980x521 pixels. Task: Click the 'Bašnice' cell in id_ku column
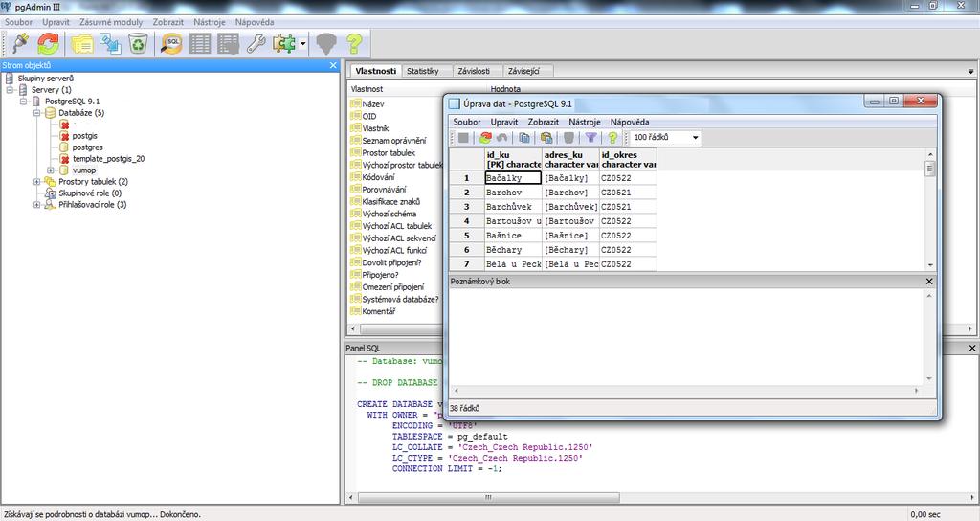tap(513, 236)
